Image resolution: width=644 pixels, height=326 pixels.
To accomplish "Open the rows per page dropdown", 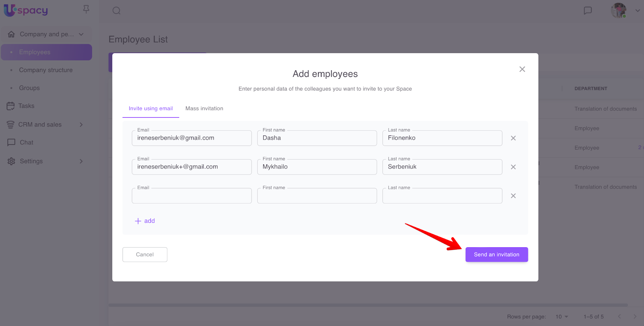I will click(x=562, y=317).
